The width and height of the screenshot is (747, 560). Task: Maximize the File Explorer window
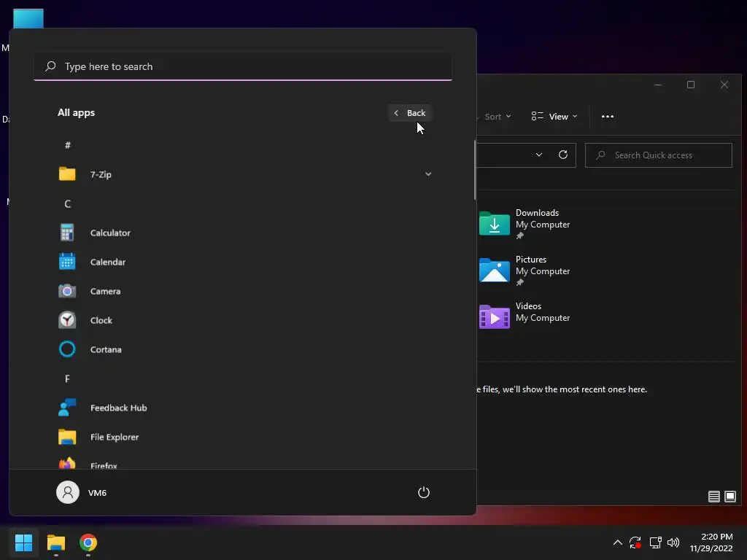(690, 85)
